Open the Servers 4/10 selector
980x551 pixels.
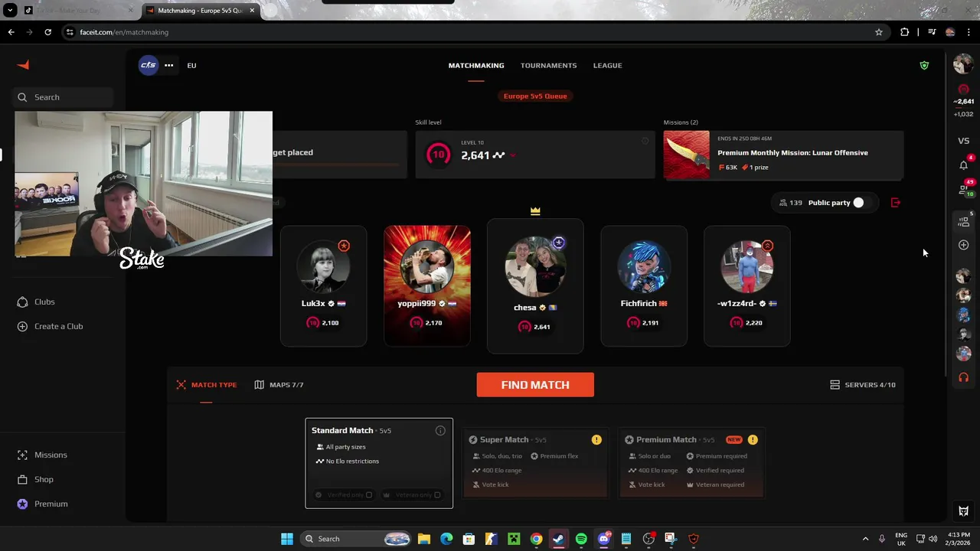coord(862,385)
